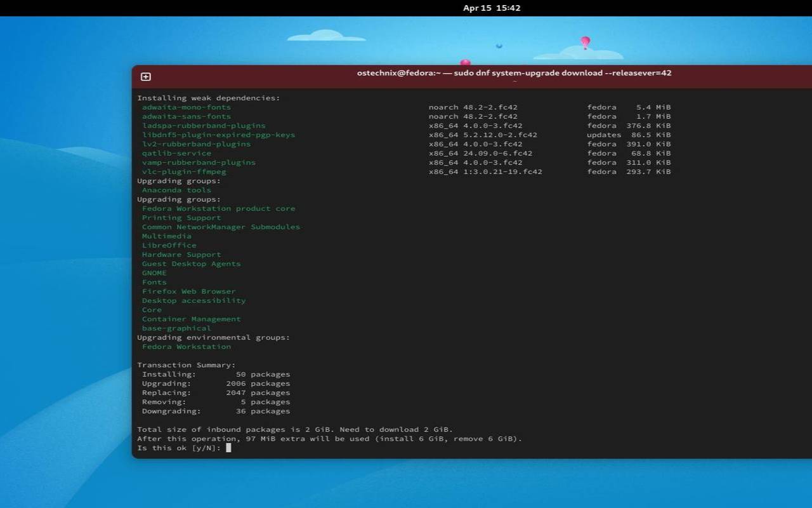Click the 'Total size of inbound packages' line
The width and height of the screenshot is (812, 508).
[x=295, y=429]
